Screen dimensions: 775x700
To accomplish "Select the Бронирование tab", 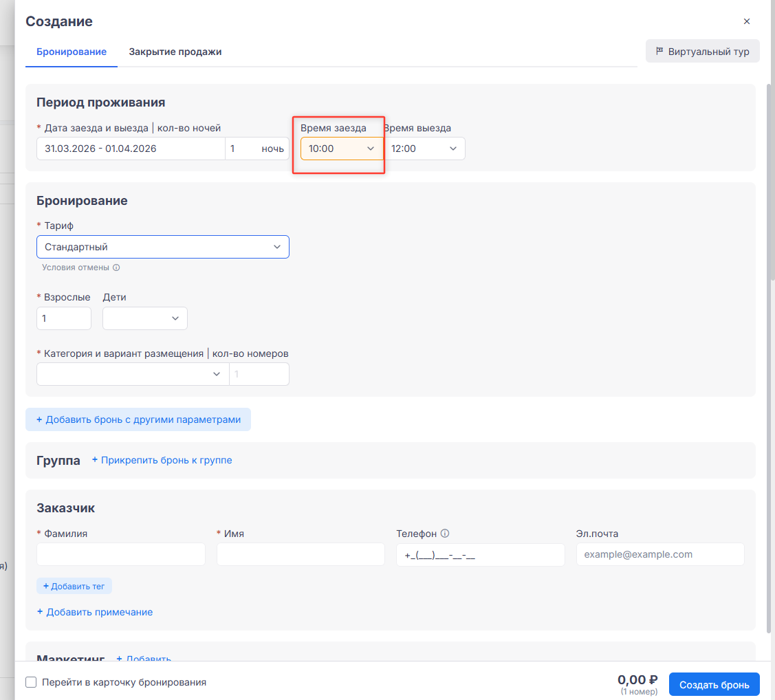I will click(72, 52).
